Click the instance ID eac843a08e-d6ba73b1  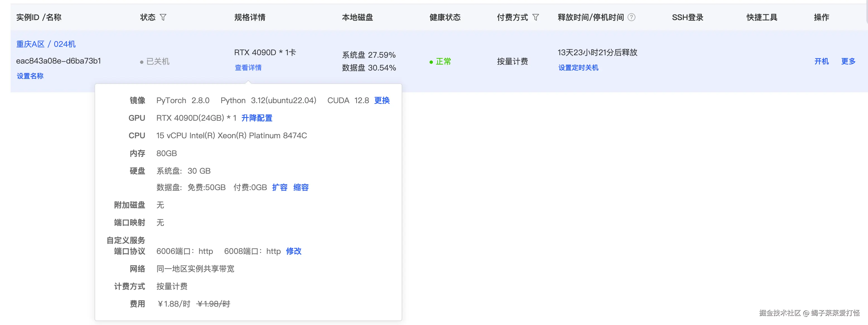coord(59,61)
